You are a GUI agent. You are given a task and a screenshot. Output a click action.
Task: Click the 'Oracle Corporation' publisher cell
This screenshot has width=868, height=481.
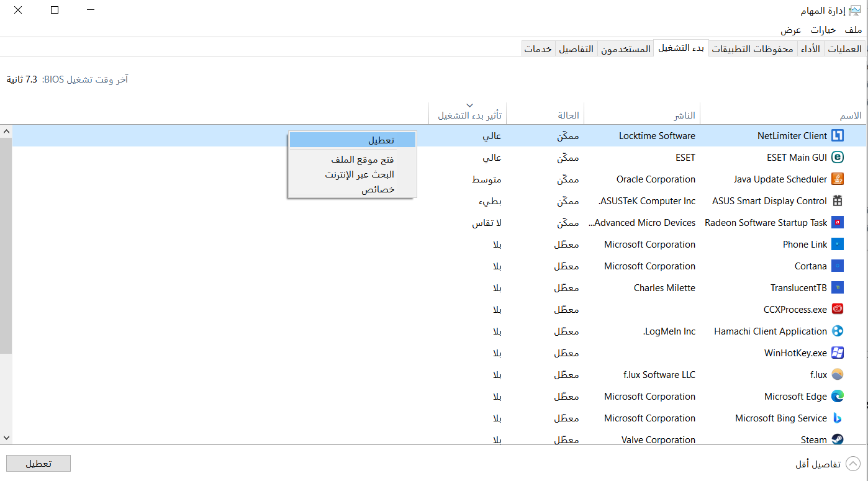click(656, 179)
